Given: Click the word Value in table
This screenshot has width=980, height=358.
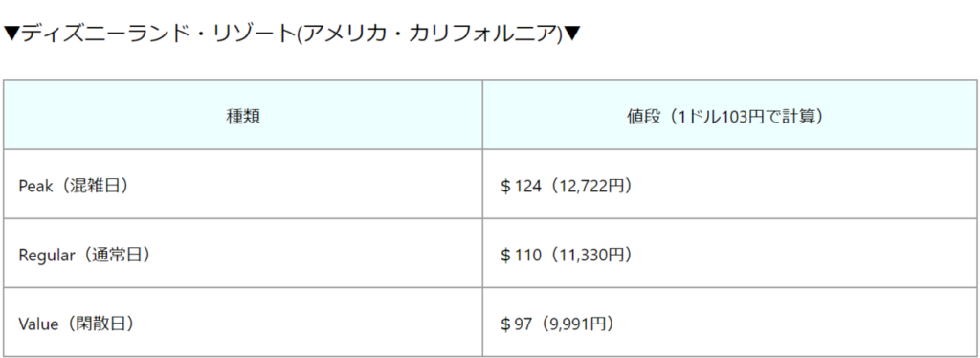Looking at the screenshot, I should 38,324.
